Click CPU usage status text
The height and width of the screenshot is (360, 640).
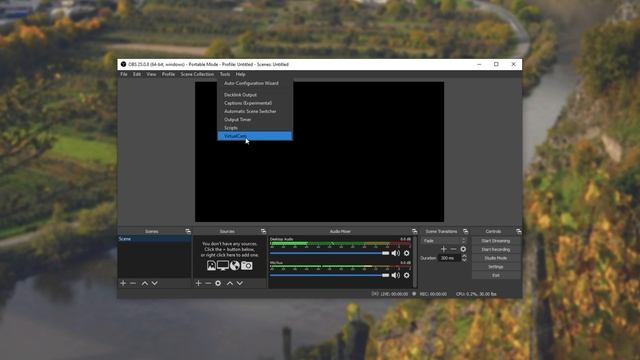point(476,294)
